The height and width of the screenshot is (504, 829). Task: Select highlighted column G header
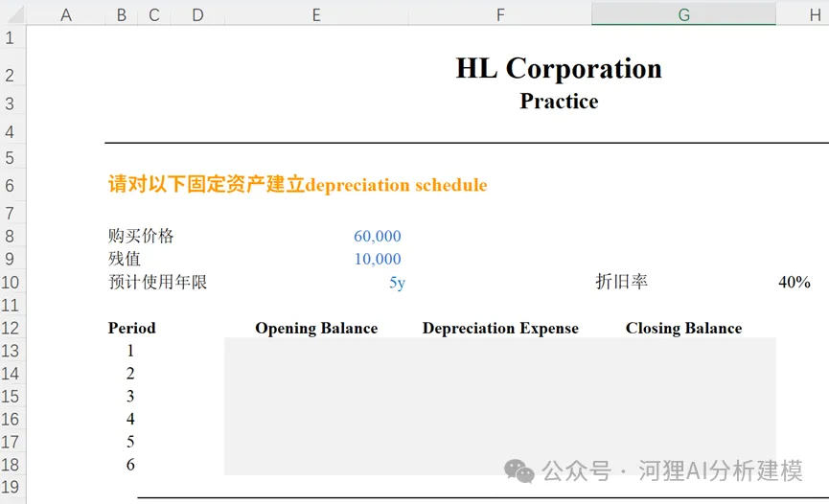(683, 14)
